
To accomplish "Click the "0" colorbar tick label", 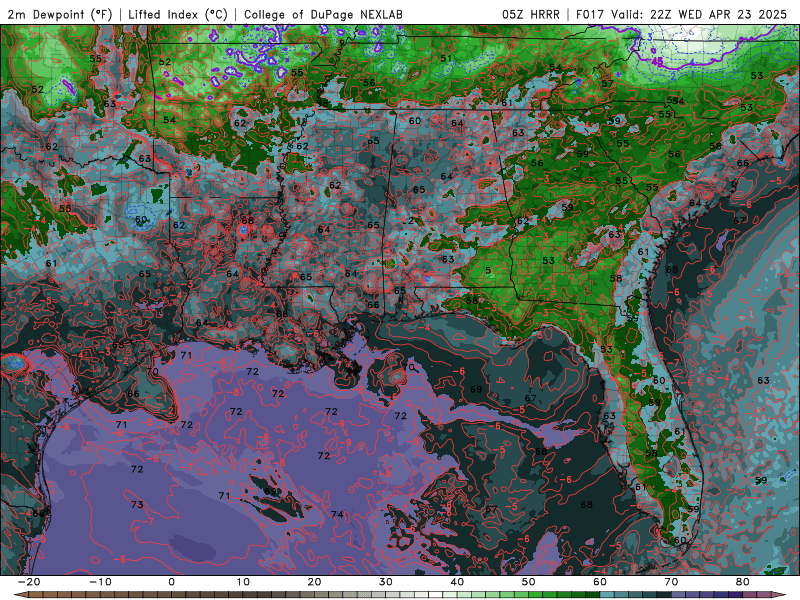I will [x=171, y=582].
